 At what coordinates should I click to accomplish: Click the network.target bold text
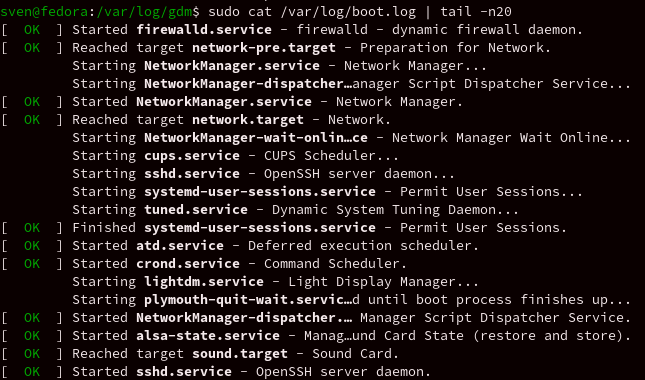click(248, 120)
